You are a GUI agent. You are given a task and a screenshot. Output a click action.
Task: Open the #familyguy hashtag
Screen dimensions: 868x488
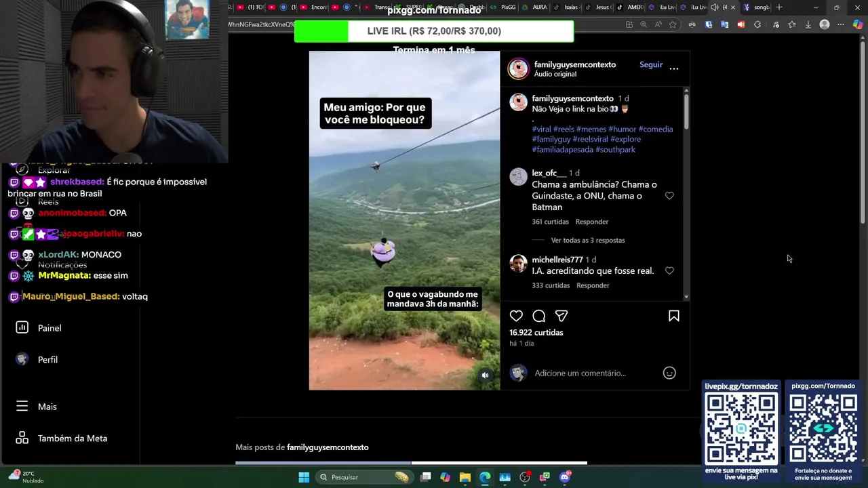click(551, 139)
